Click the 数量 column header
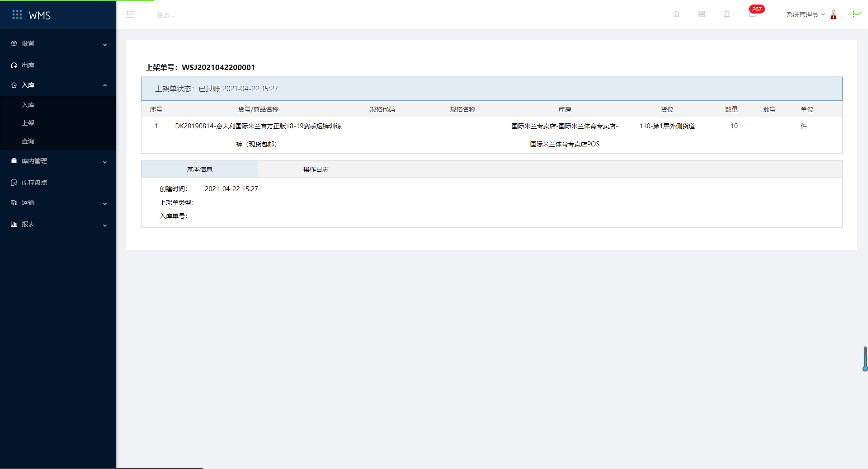The width and height of the screenshot is (868, 469). coord(731,109)
